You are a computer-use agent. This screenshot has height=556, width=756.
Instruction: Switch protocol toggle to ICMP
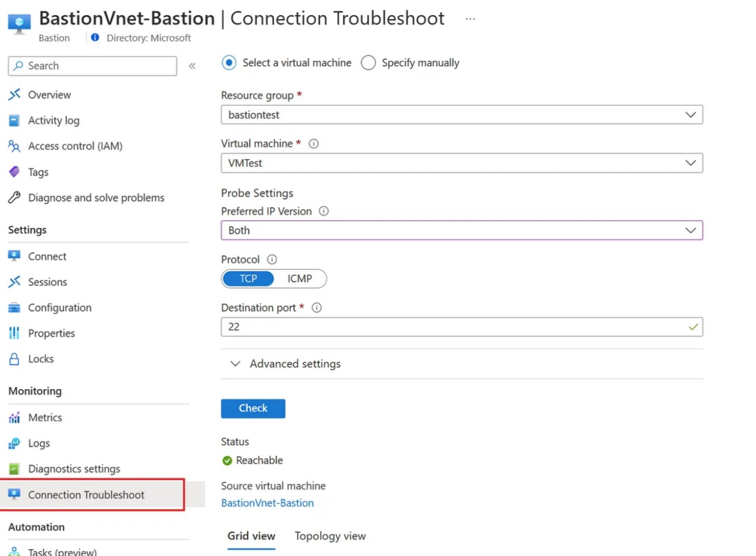[x=300, y=279]
